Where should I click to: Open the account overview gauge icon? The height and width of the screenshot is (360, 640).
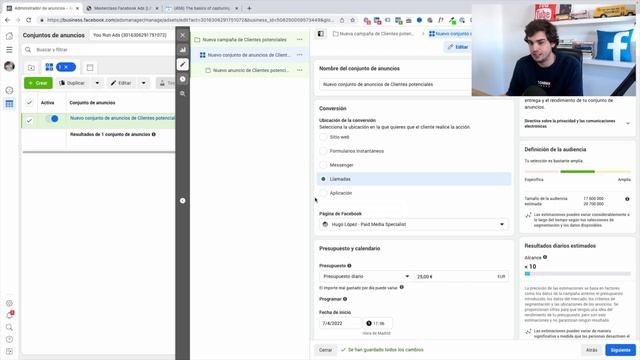9,90
